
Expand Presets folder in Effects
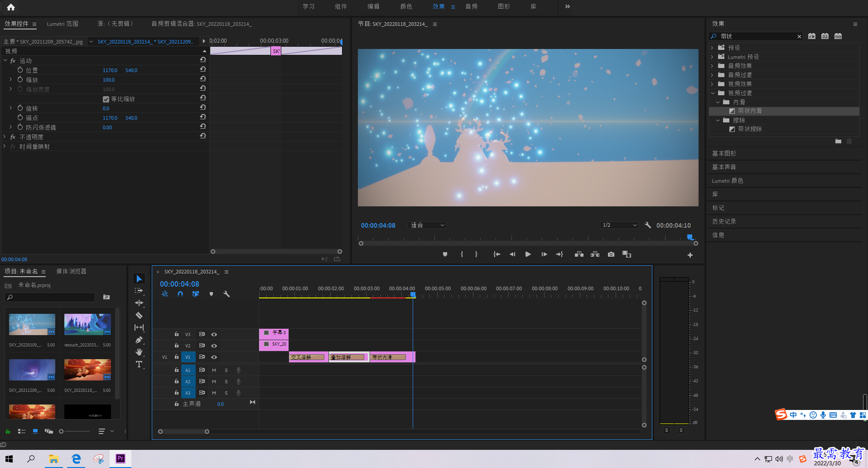(x=712, y=48)
